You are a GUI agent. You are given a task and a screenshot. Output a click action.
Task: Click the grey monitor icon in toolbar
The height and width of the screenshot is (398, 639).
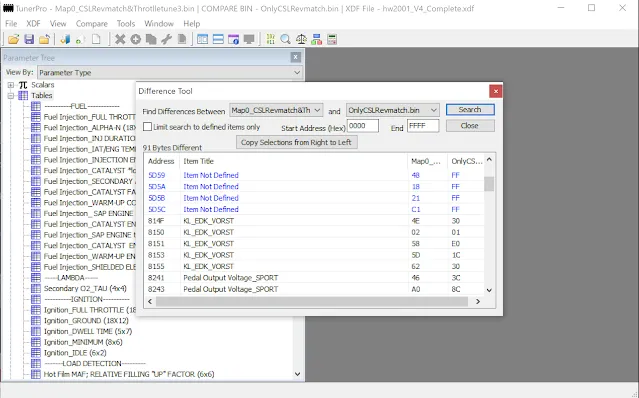[x=249, y=39]
